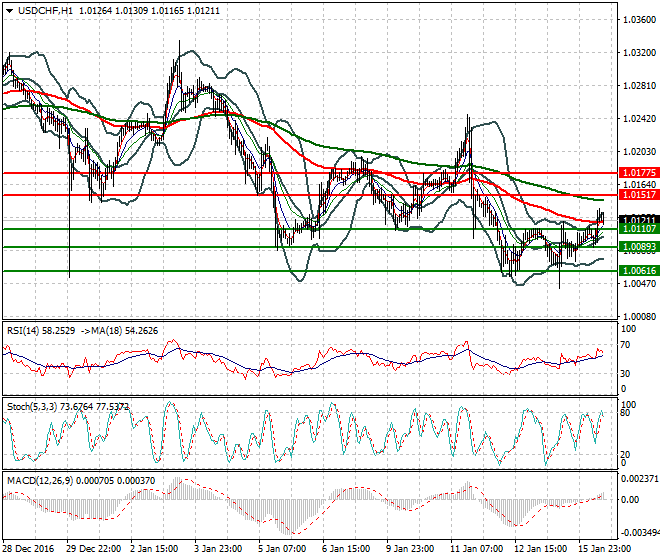The height and width of the screenshot is (560, 660).
Task: Click the Stoch(5,3,3) indicator label
Action: tap(30, 407)
